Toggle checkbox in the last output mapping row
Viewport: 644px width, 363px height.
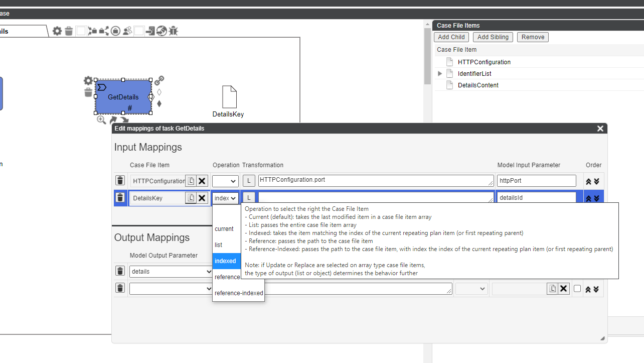point(577,289)
